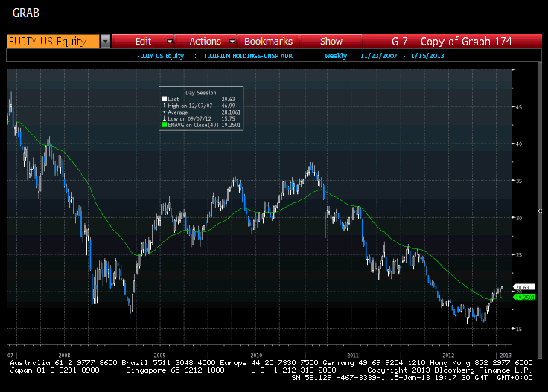Click the 45 price axis label

pyautogui.click(x=519, y=107)
